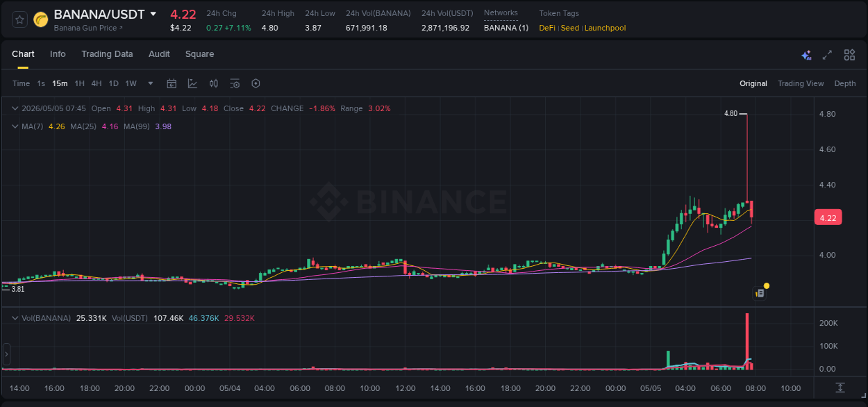The width and height of the screenshot is (868, 407).
Task: Open the BANANA/USDT pair selector dropdown arrow
Action: tap(153, 14)
